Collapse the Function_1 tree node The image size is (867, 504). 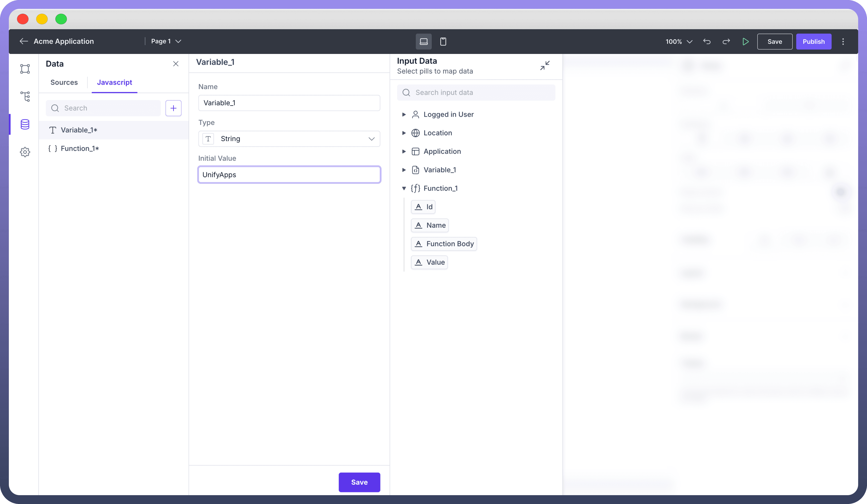[x=404, y=188]
